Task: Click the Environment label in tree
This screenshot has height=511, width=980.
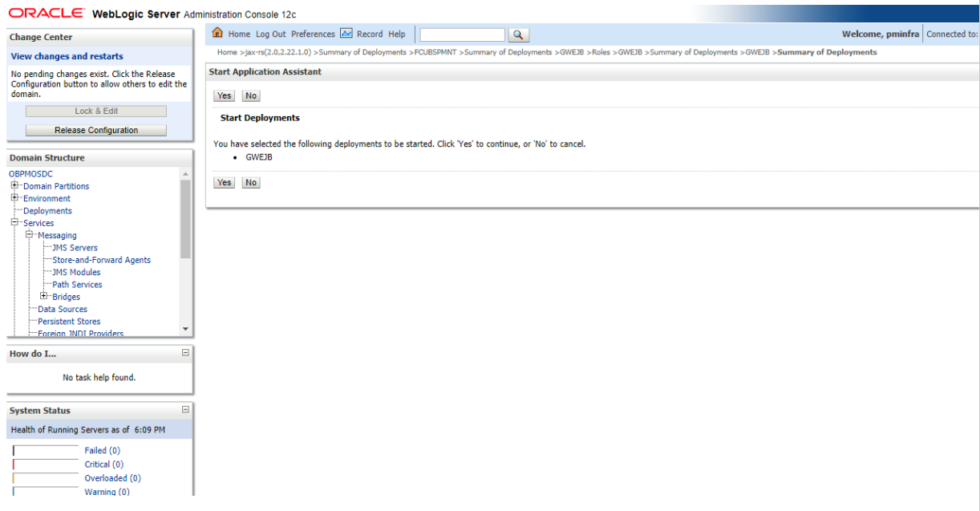Action: click(47, 199)
